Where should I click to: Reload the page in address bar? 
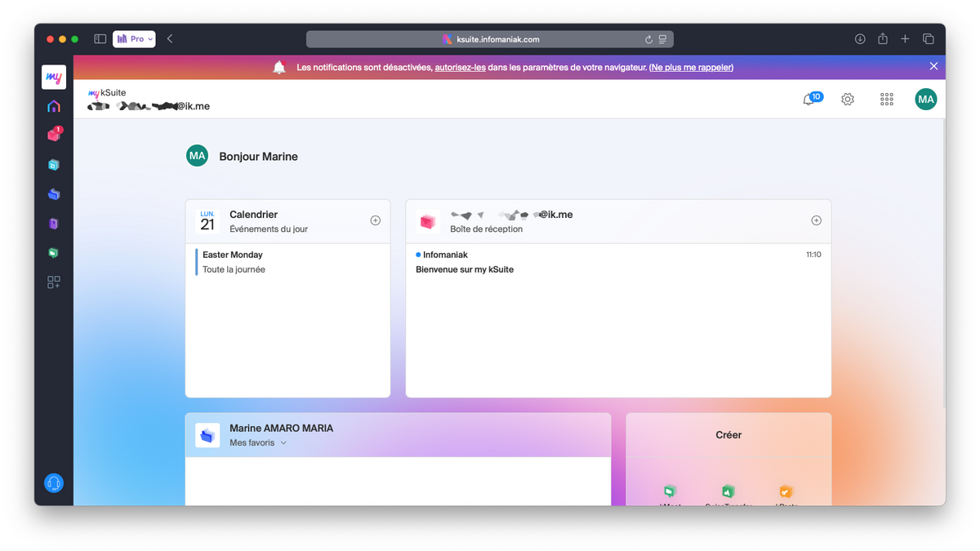point(648,39)
